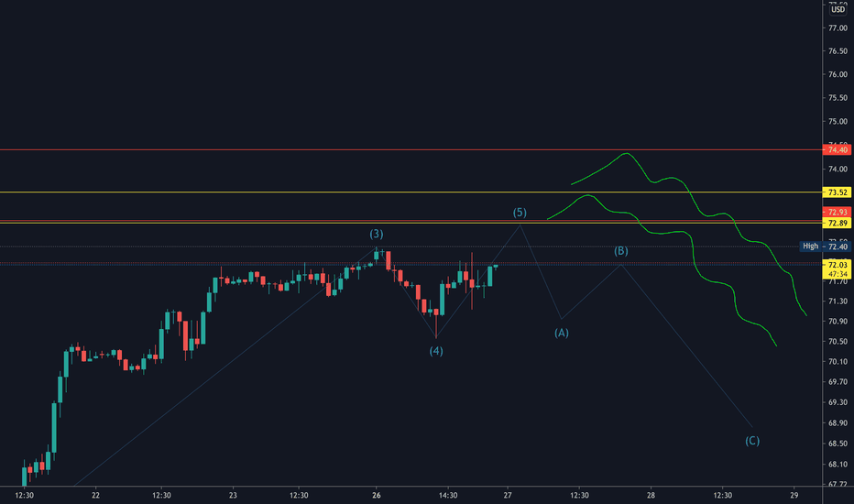Click the 71.30 price axis value
Screen dimensions: 854x504
coord(838,301)
